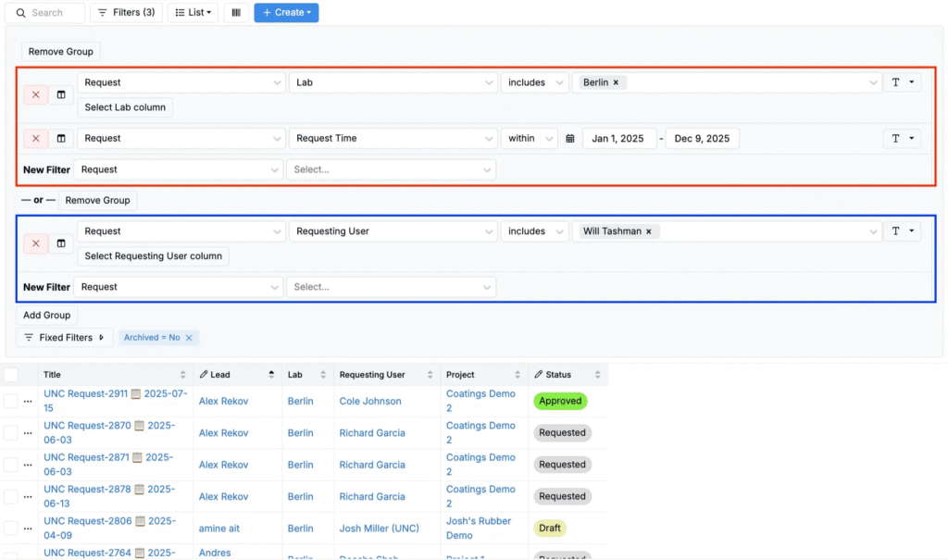Viewport: 948px width, 560px height.
Task: Expand the Fixed Filters menu
Action: point(65,338)
